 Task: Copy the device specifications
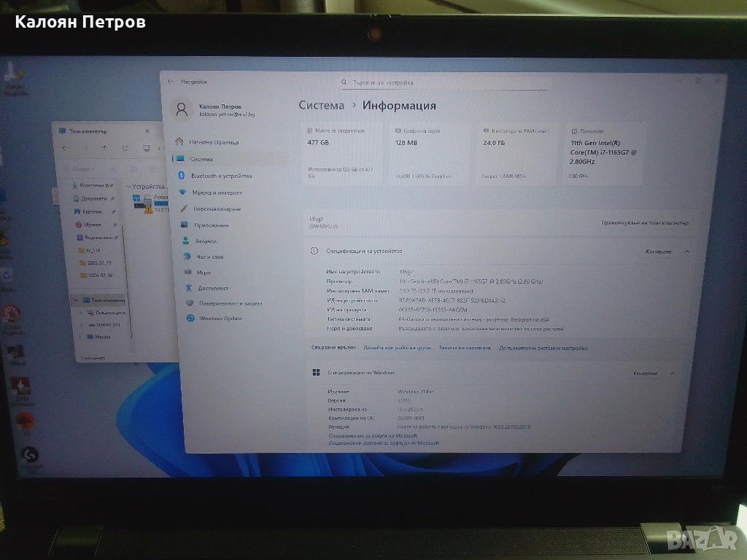point(658,252)
